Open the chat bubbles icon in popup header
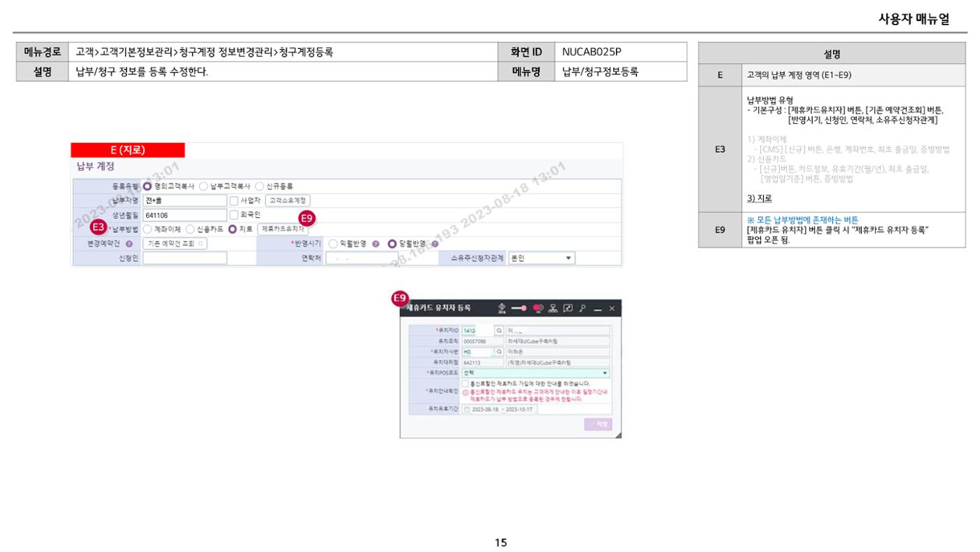 pyautogui.click(x=538, y=308)
